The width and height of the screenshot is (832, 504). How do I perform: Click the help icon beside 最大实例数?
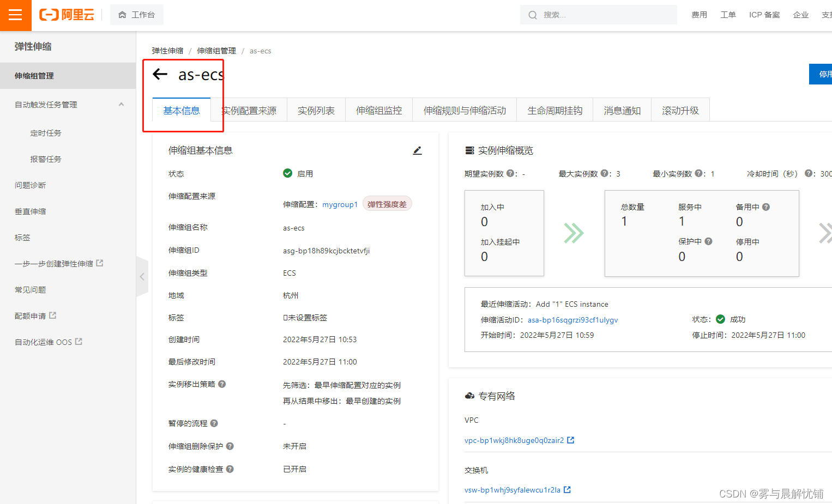[x=605, y=173]
